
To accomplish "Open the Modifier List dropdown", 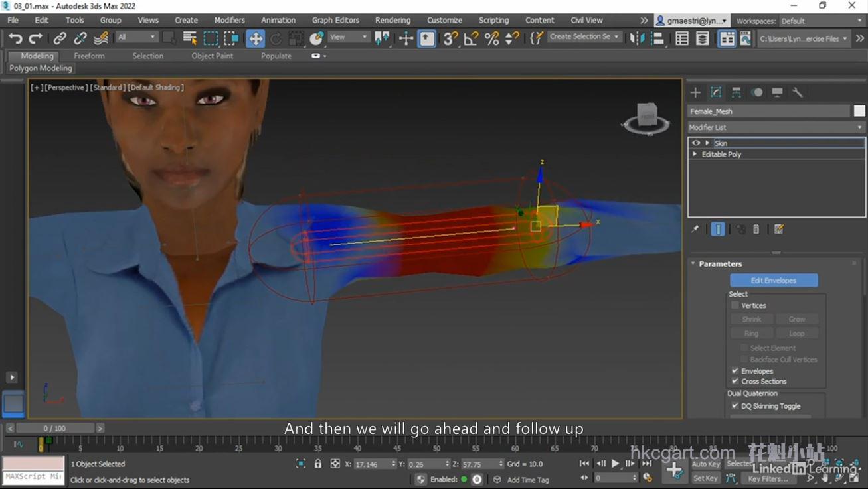I will (776, 127).
